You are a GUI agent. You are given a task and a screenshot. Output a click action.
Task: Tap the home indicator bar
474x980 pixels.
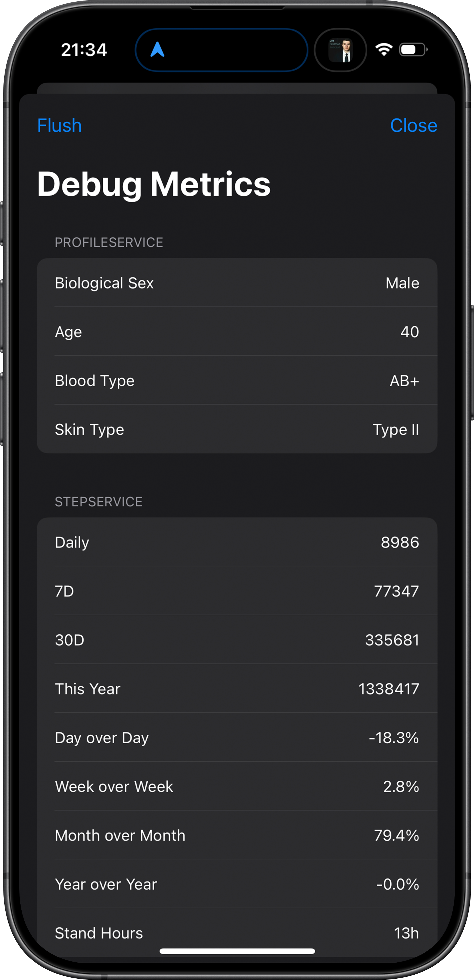pyautogui.click(x=237, y=951)
